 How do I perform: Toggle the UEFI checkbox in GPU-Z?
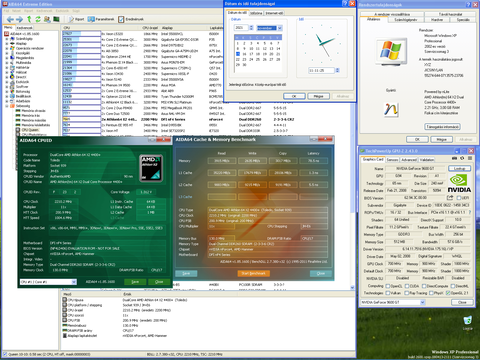tap(459, 198)
